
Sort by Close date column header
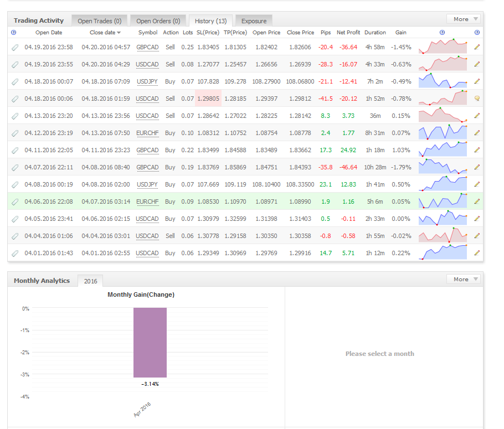pos(105,33)
